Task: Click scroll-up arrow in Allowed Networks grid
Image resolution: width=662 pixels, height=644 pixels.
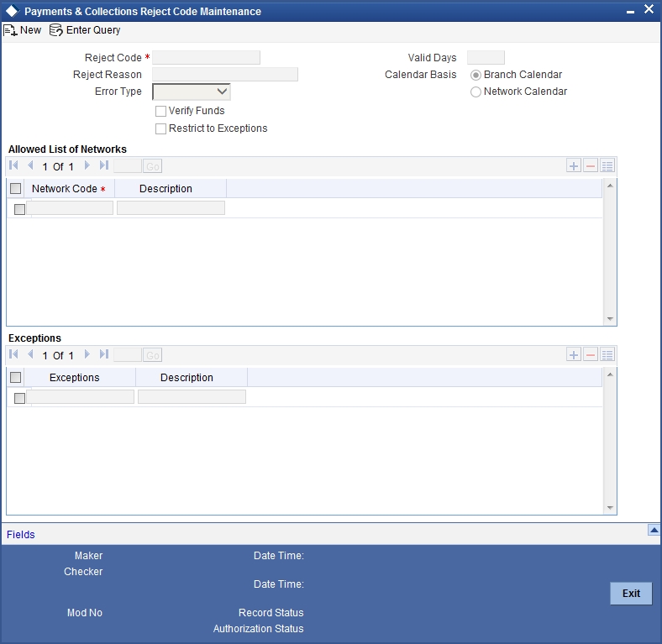Action: point(610,186)
